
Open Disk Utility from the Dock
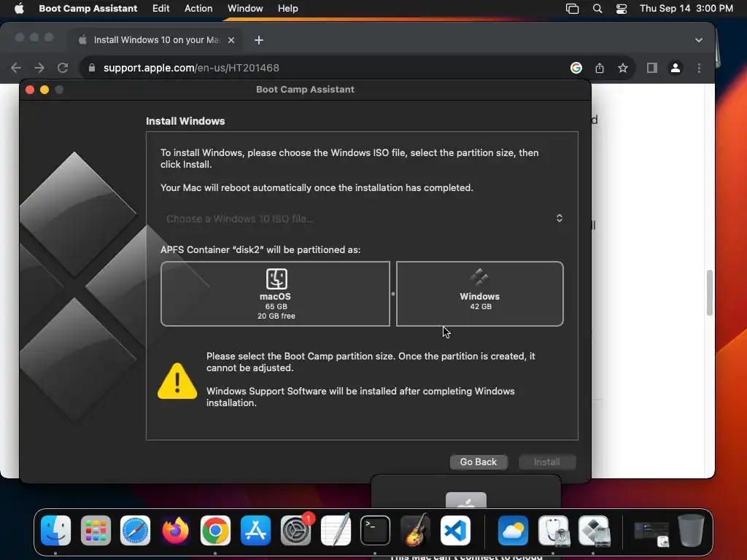click(554, 531)
